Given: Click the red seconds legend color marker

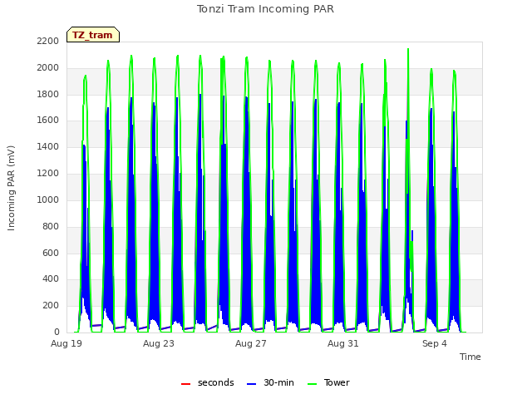Looking at the screenshot, I should [185, 384].
